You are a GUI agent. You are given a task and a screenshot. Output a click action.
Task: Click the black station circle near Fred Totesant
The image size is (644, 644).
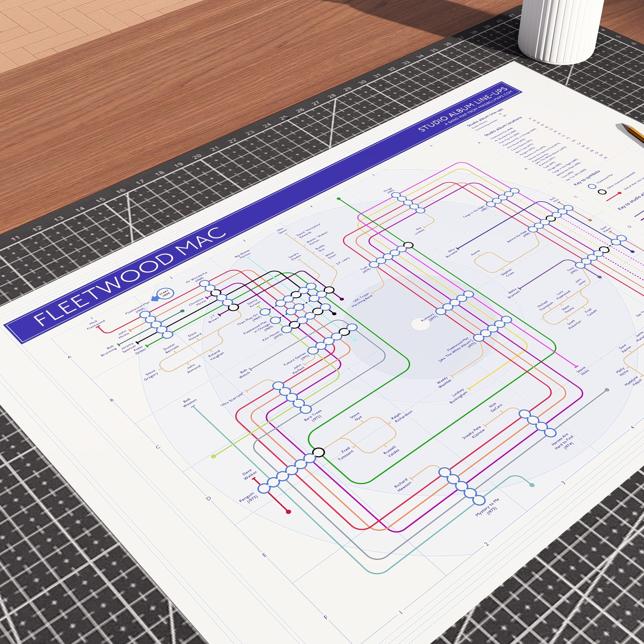click(x=319, y=452)
